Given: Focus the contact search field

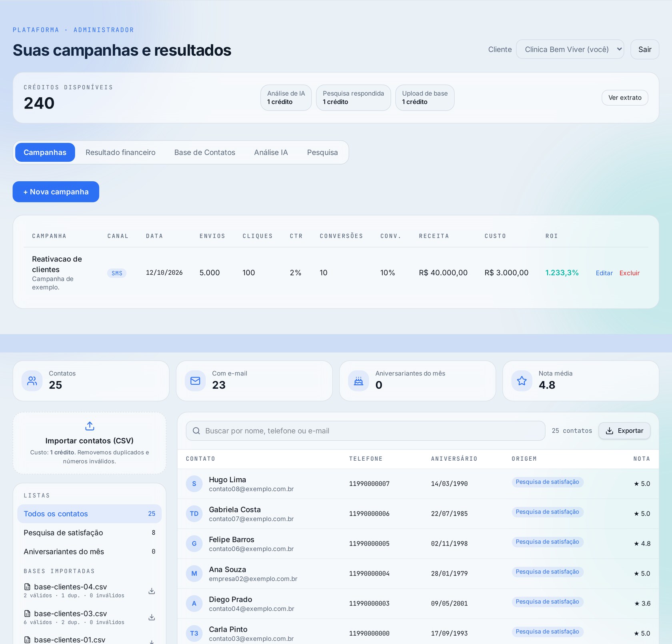Looking at the screenshot, I should coord(366,431).
